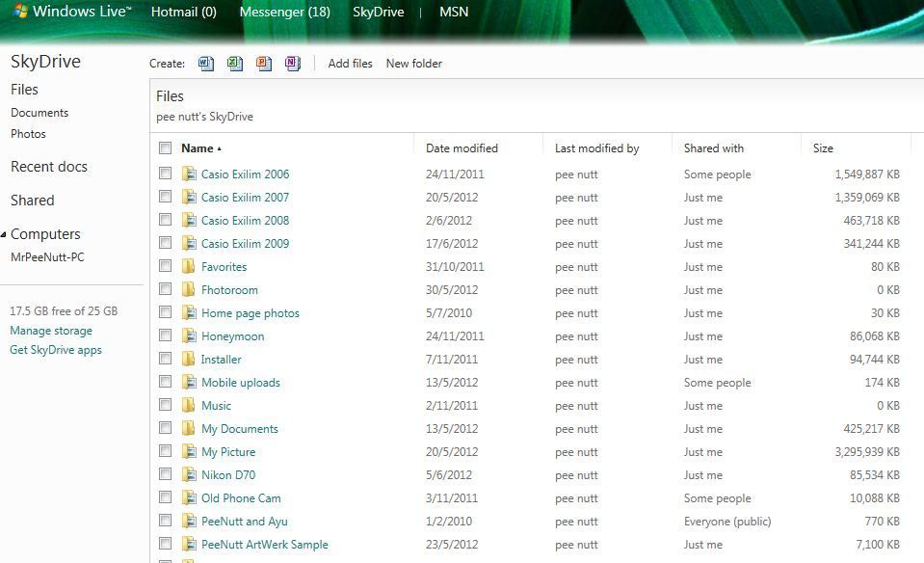Select the Installer row checkbox

click(x=166, y=359)
